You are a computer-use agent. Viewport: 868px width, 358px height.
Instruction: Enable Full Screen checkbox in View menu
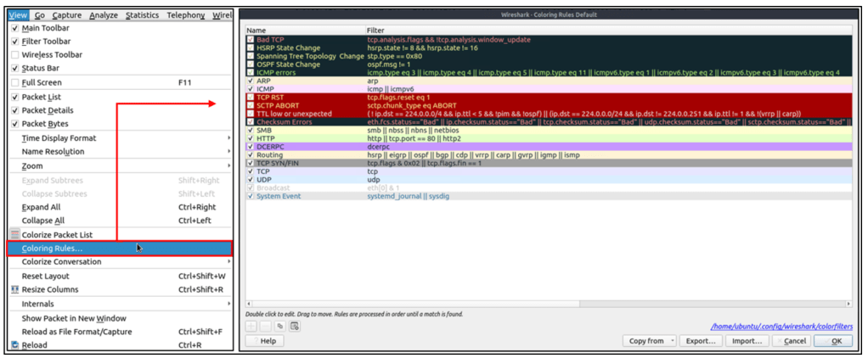coord(14,82)
